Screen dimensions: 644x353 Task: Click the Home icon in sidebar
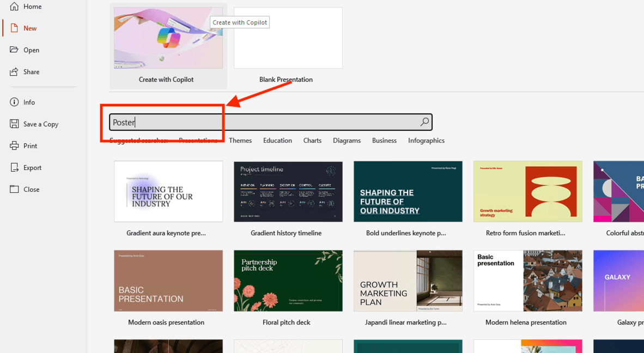coord(14,7)
